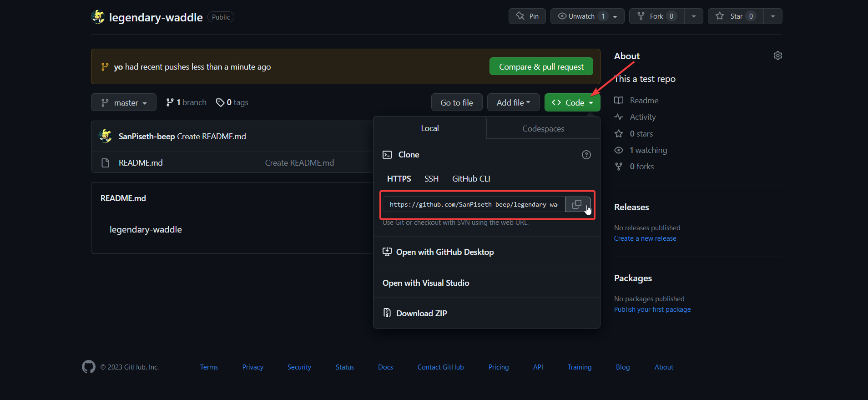The height and width of the screenshot is (400, 868).
Task: Toggle the green Code dropdown
Action: [x=572, y=102]
